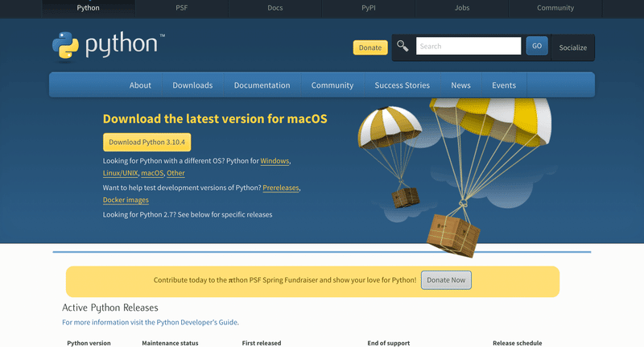Open the Downloads navigation menu
The height and width of the screenshot is (347, 644).
pos(192,85)
